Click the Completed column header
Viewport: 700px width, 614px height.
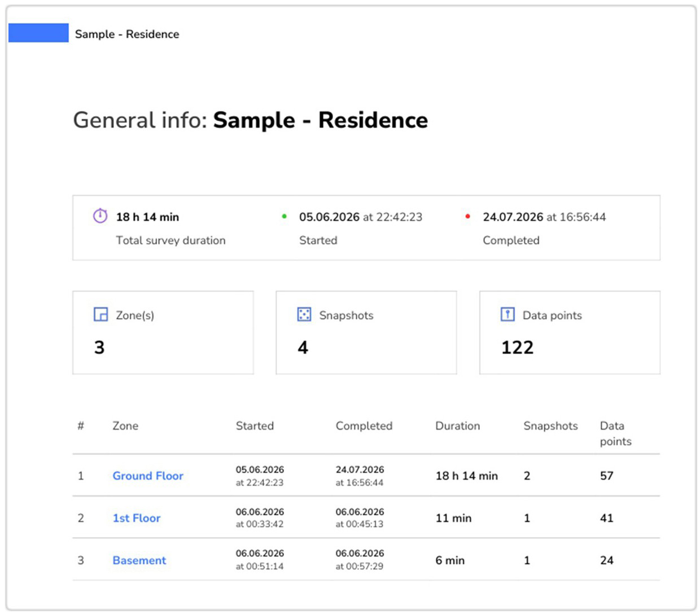point(364,426)
